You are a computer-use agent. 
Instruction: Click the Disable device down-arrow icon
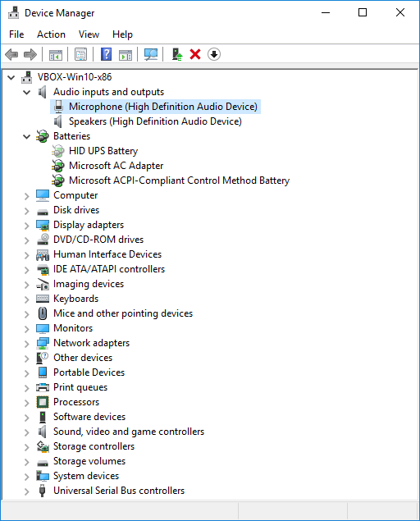pos(214,54)
